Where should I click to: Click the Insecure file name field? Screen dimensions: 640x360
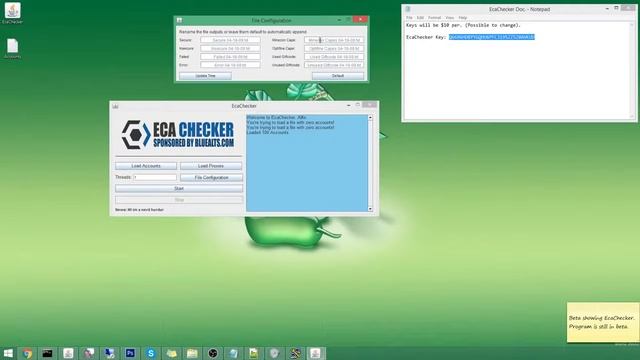coord(230,48)
